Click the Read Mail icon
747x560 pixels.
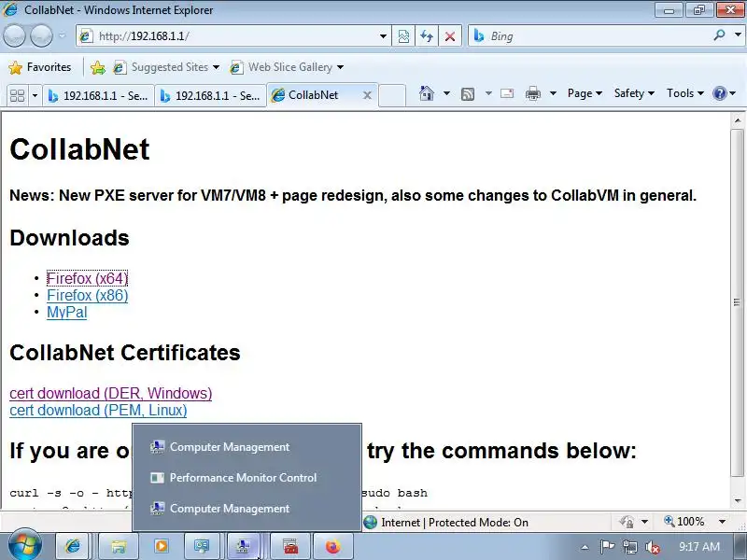point(507,93)
